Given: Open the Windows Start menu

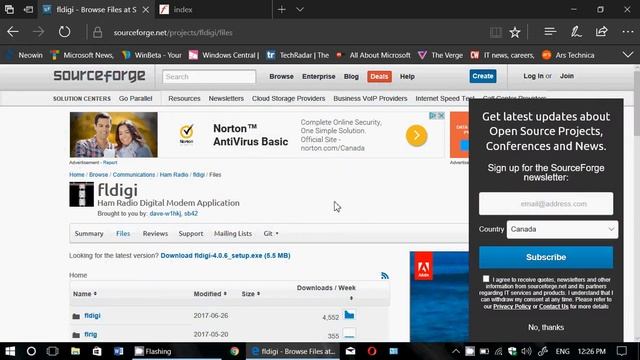Looking at the screenshot, I should click(10, 351).
